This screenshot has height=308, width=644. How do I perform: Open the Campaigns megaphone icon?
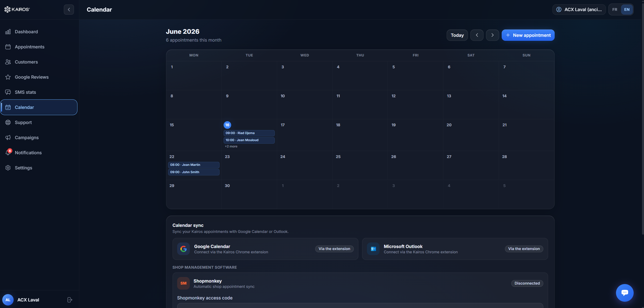tap(8, 138)
